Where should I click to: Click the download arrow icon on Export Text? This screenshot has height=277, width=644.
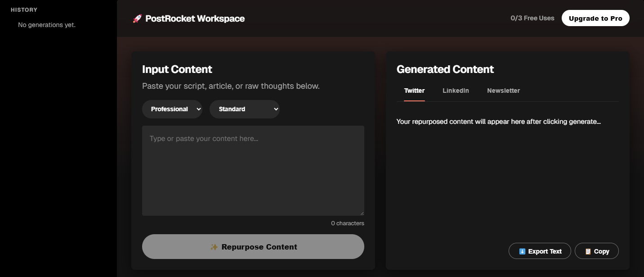[522, 251]
